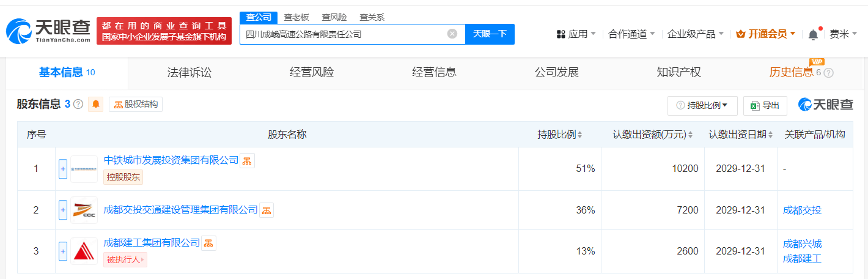Click the 控股股东 tag

pos(123,177)
